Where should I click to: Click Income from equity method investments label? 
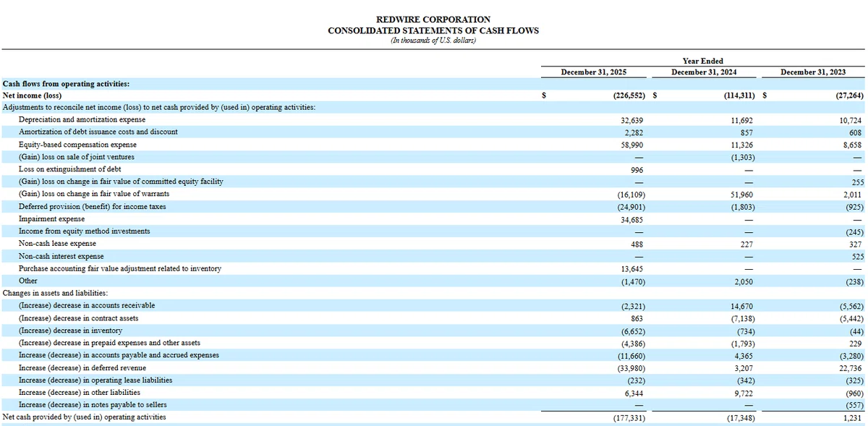tap(85, 231)
